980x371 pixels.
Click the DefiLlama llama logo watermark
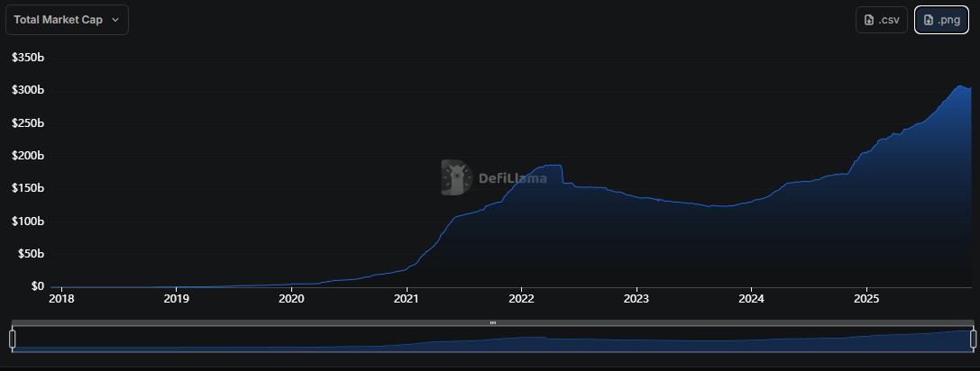457,177
